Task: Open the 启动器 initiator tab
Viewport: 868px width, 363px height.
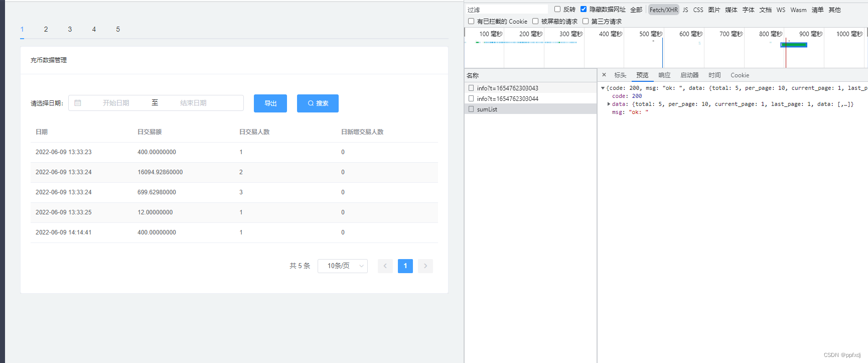Action: click(x=690, y=75)
